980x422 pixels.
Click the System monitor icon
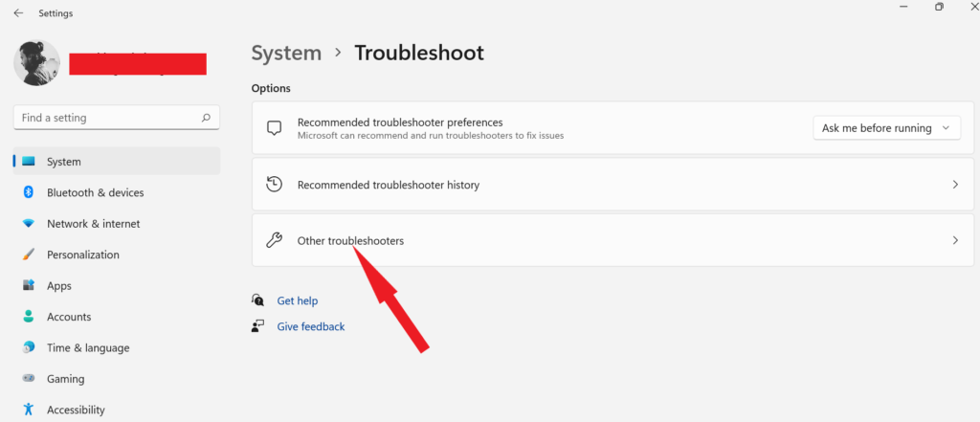click(x=28, y=162)
